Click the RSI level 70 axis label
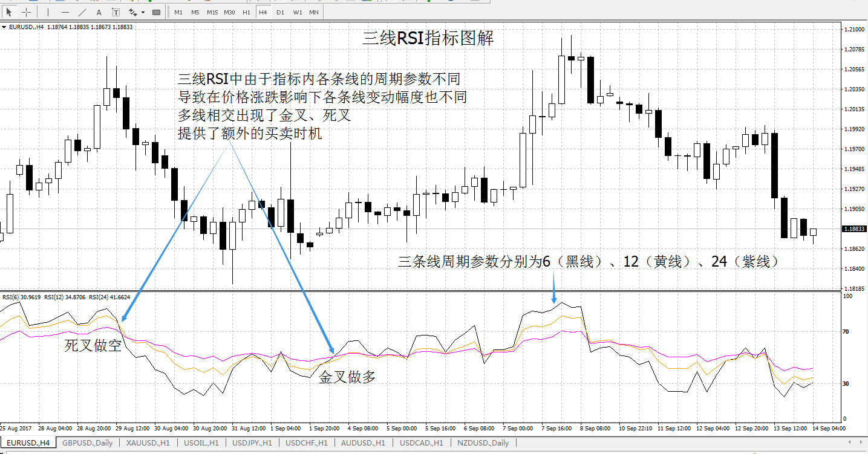This screenshot has width=868, height=454. [x=847, y=332]
